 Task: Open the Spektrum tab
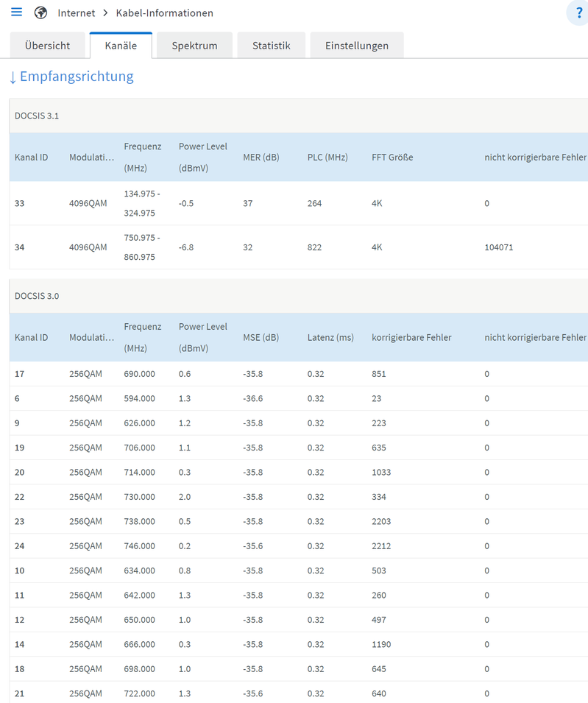point(194,46)
